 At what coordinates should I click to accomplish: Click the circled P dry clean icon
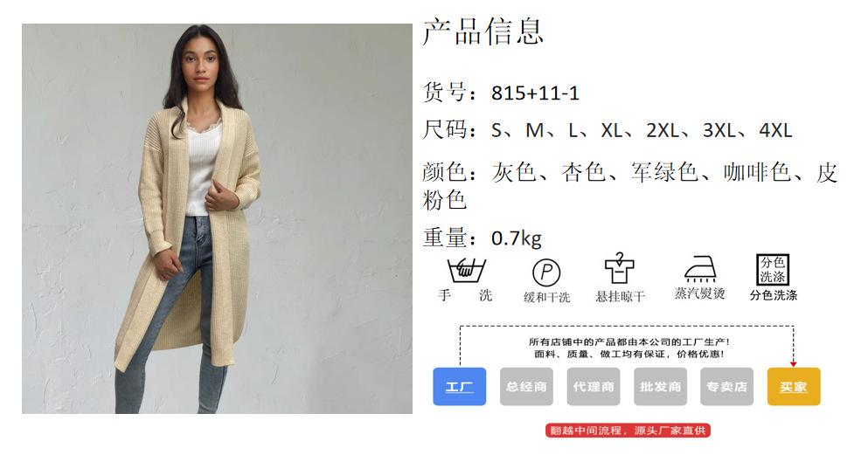point(546,272)
